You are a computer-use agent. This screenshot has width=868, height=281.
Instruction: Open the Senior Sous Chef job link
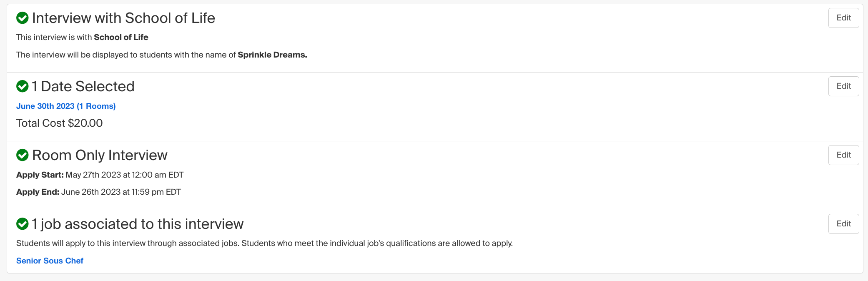point(50,261)
